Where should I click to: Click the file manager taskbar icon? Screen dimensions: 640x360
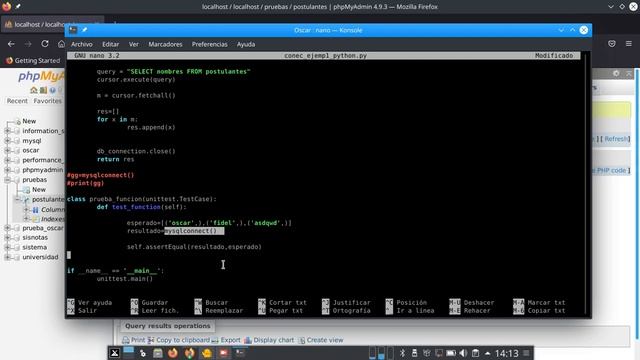point(158,353)
